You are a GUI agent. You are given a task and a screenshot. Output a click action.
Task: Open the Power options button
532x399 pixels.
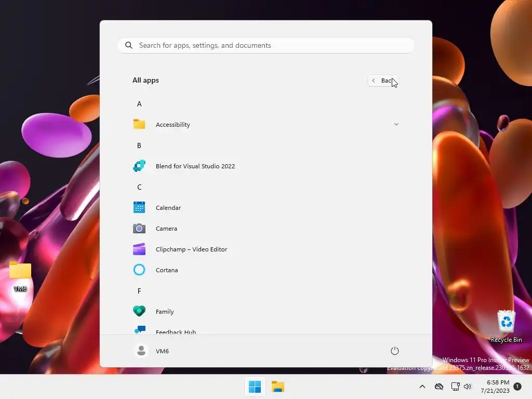[x=394, y=351]
